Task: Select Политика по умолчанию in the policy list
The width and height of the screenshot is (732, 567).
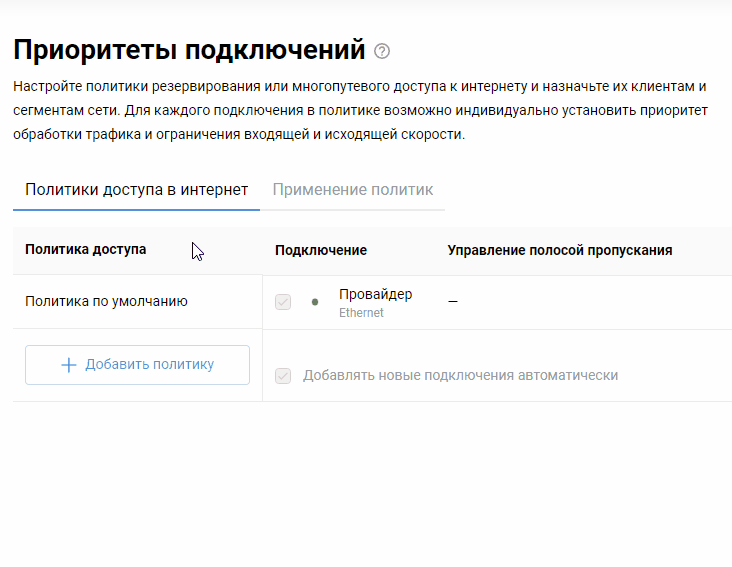Action: coord(106,301)
